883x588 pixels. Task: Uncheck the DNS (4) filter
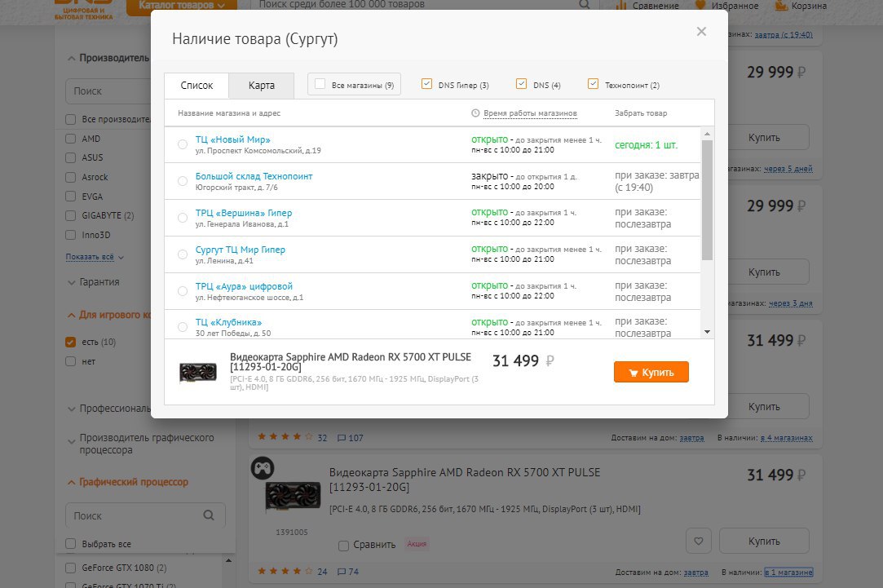point(522,84)
